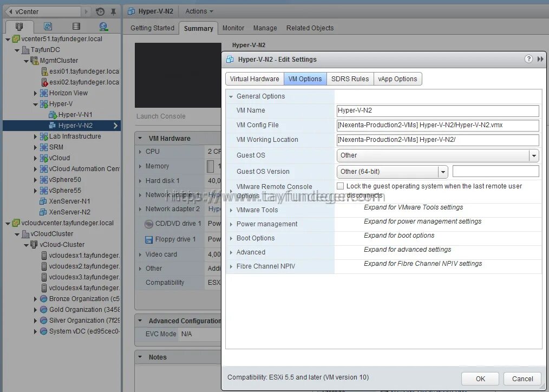Image resolution: width=549 pixels, height=392 pixels.
Task: Click the vcloudesx1 host icon
Action: (44, 255)
